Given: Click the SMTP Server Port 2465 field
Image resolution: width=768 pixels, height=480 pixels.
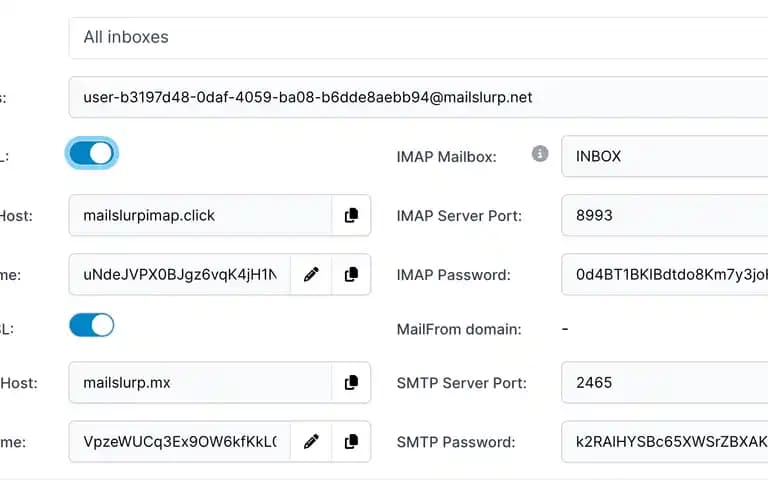Looking at the screenshot, I should pyautogui.click(x=665, y=383).
